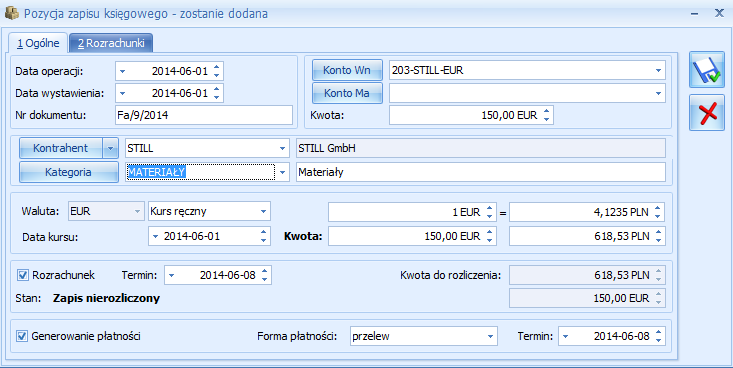Screen dimensions: 733x368
Task: Toggle the Rozrachunek checkbox
Action: pyautogui.click(x=22, y=275)
